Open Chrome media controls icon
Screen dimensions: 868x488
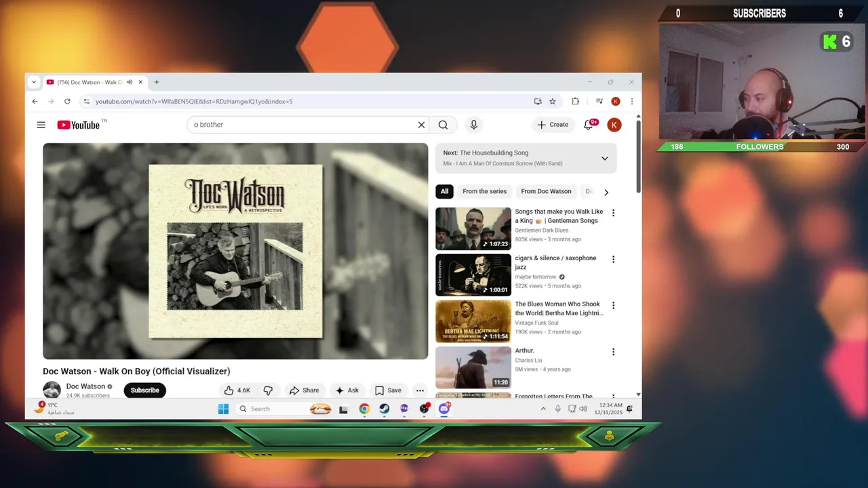[599, 102]
